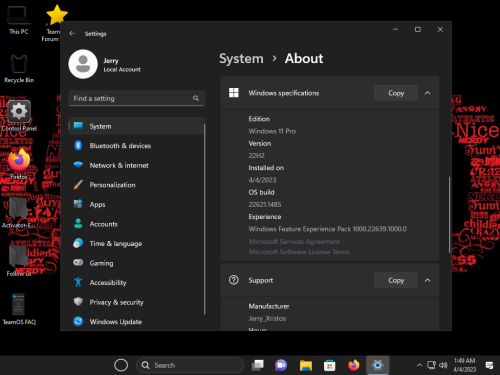The height and width of the screenshot is (375, 500).
Task: Open the Team Forum star shortcut
Action: [56, 23]
